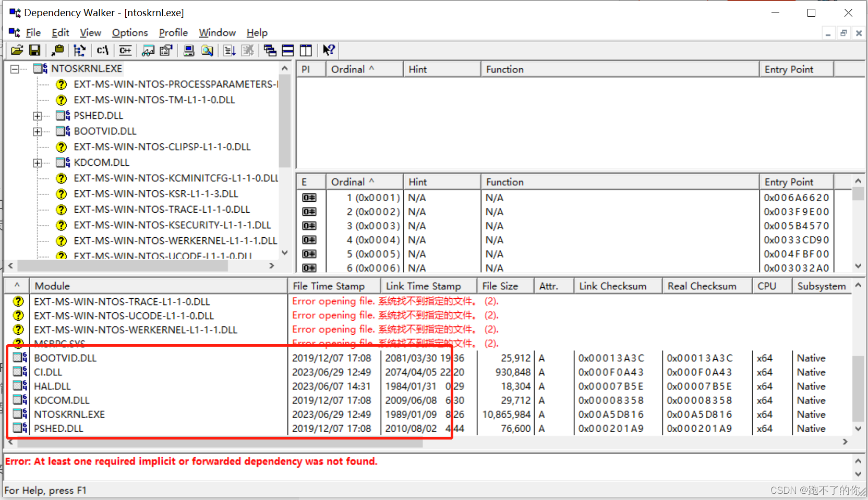Click the Context Help arrow-question icon
The image size is (868, 500).
tap(329, 50)
